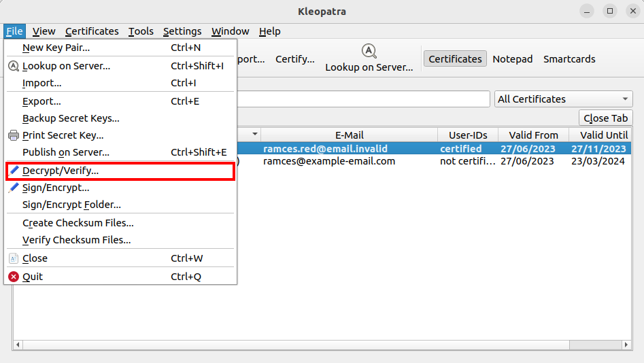The image size is (644, 363).
Task: Click the sort arrow in the first column header
Action: coord(255,135)
